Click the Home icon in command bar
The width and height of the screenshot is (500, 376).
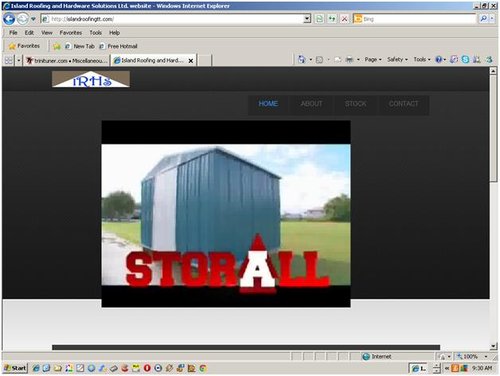coord(302,60)
